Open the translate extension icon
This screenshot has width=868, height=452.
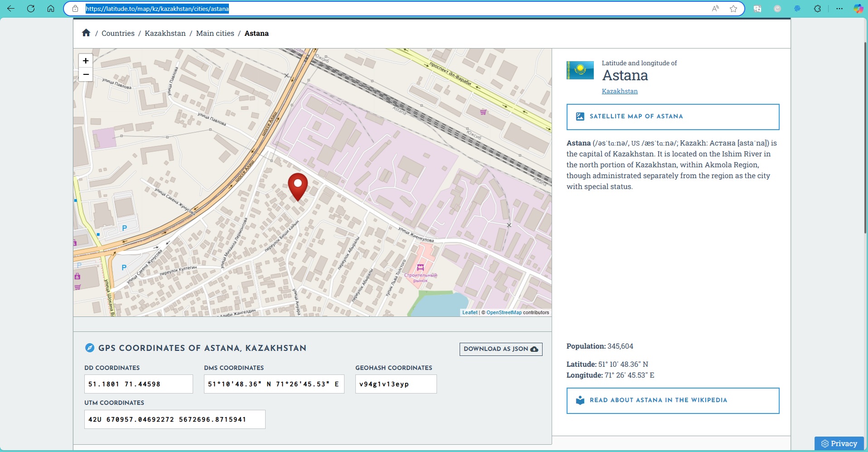pyautogui.click(x=757, y=9)
